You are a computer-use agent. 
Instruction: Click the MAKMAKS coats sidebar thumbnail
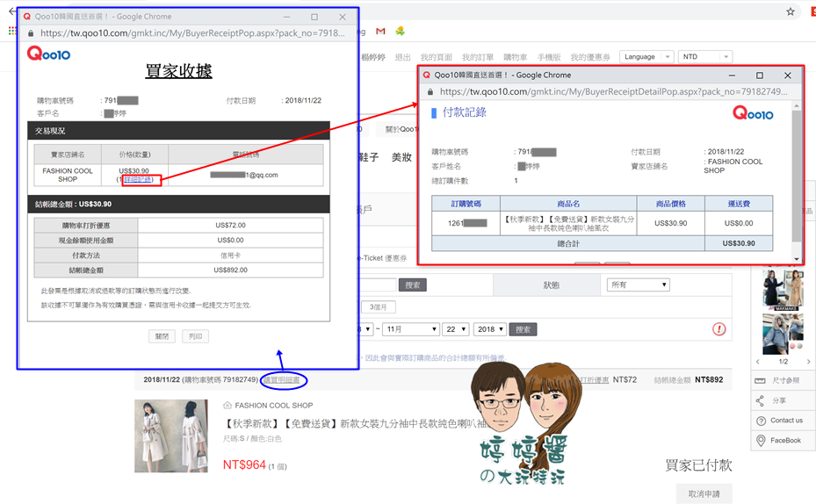(784, 290)
